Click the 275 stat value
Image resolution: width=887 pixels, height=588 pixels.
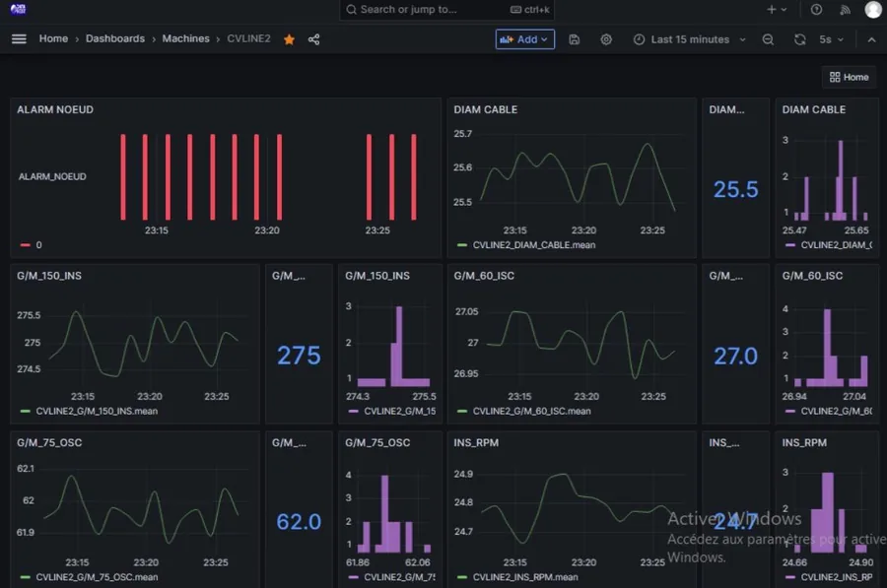pyautogui.click(x=299, y=356)
